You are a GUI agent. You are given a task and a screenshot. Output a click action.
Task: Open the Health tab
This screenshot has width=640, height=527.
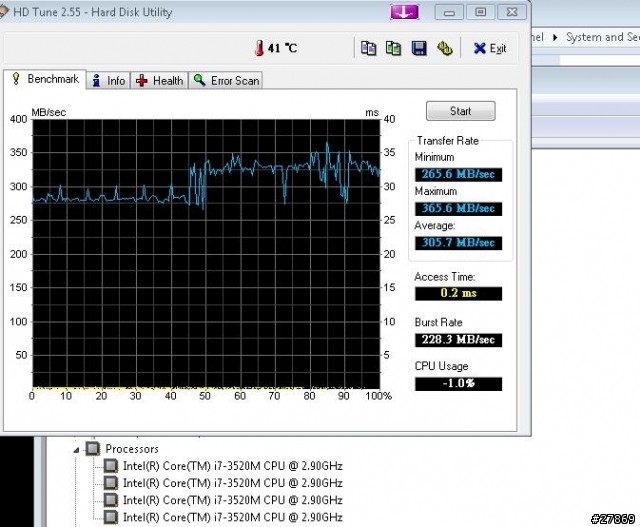tap(160, 80)
